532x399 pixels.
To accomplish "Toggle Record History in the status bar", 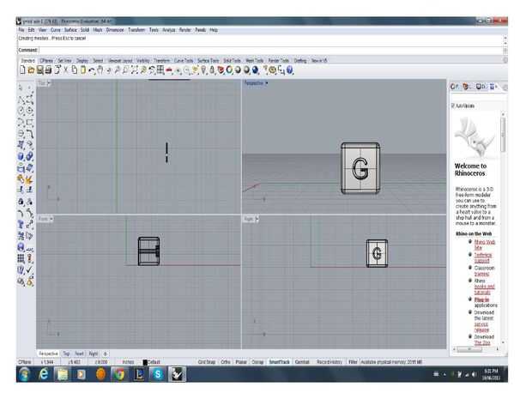I will 329,362.
